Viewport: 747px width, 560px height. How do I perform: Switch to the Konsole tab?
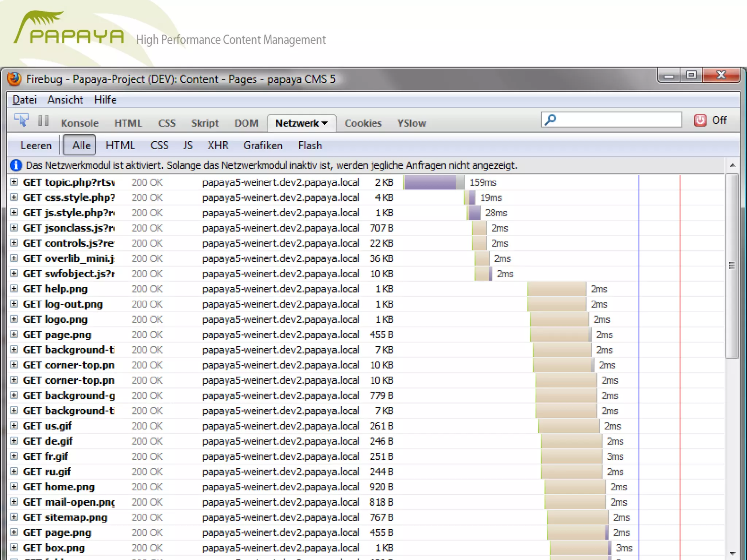[80, 123]
